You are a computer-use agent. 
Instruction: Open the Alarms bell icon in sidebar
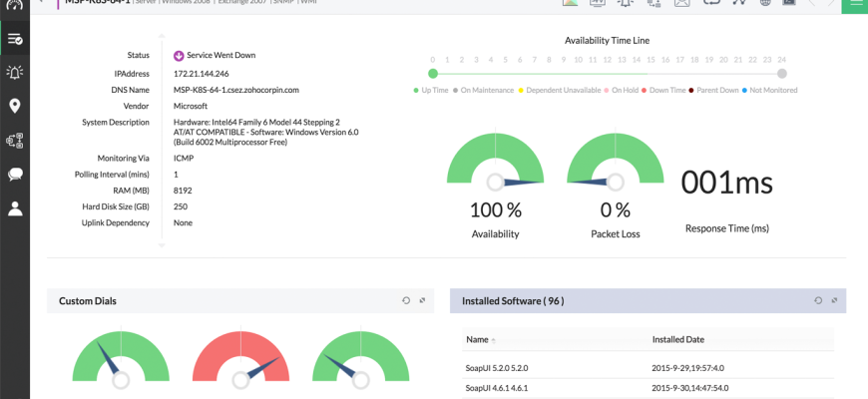15,72
